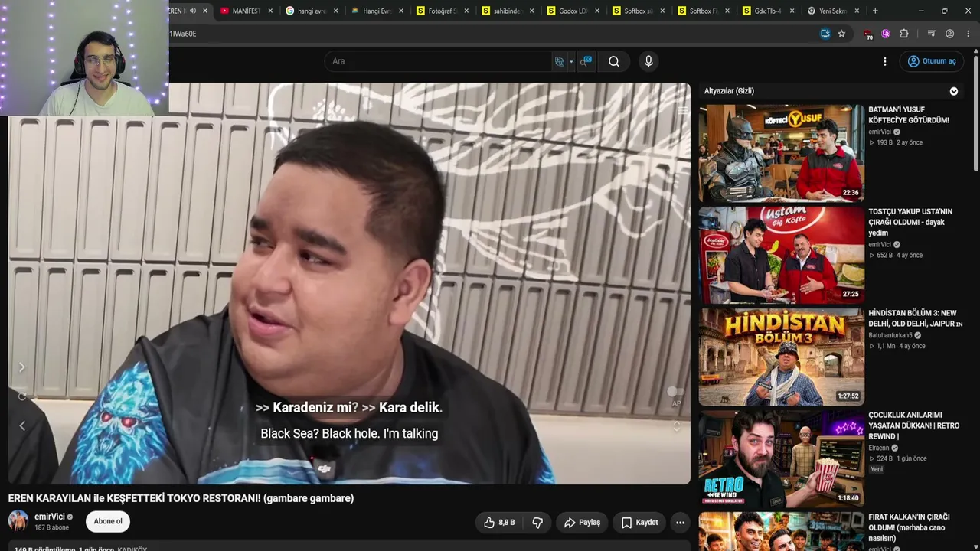Open emirVici channel avatar below the video
Viewport: 980px width, 551px height.
18,521
